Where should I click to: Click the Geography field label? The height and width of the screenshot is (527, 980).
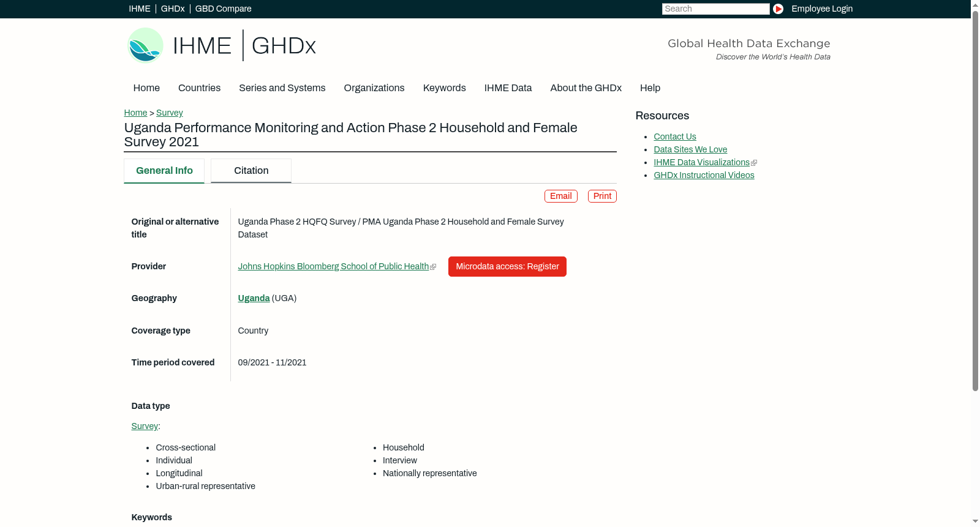(154, 298)
